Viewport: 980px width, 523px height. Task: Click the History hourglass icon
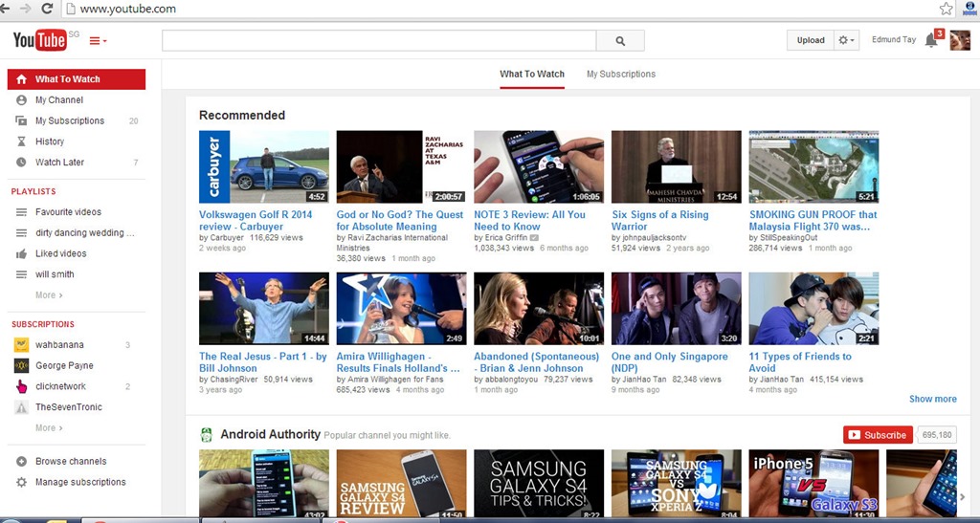[x=21, y=142]
